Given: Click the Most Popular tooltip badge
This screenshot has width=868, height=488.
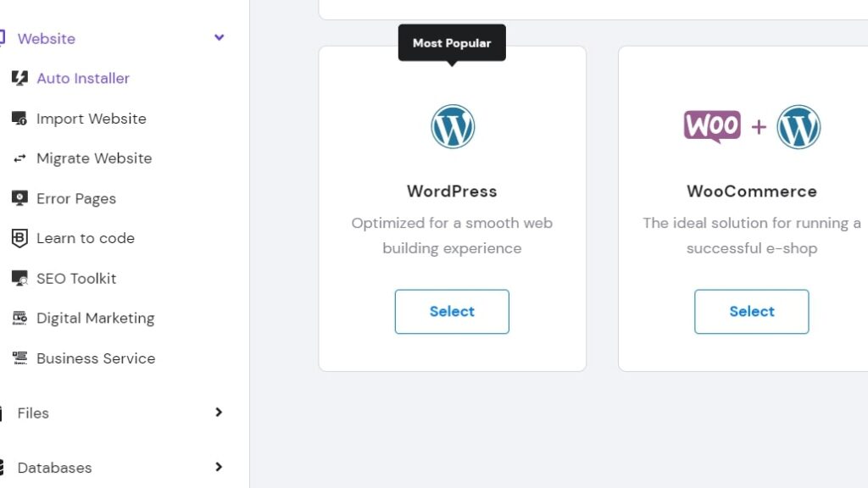Looking at the screenshot, I should point(452,42).
